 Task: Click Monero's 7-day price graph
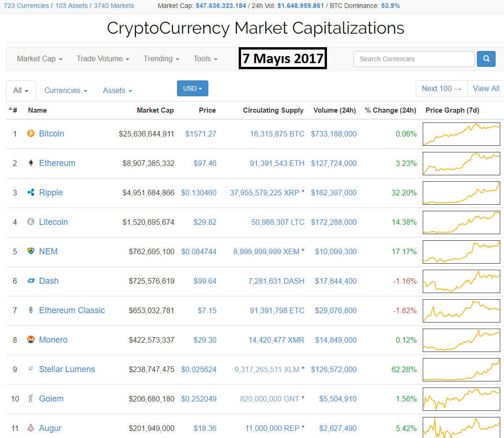tap(461, 340)
